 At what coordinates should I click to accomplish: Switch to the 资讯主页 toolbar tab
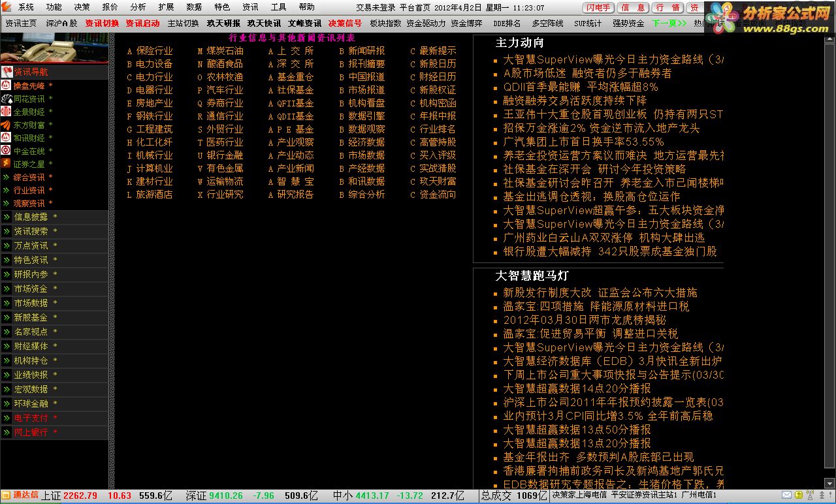pos(20,23)
